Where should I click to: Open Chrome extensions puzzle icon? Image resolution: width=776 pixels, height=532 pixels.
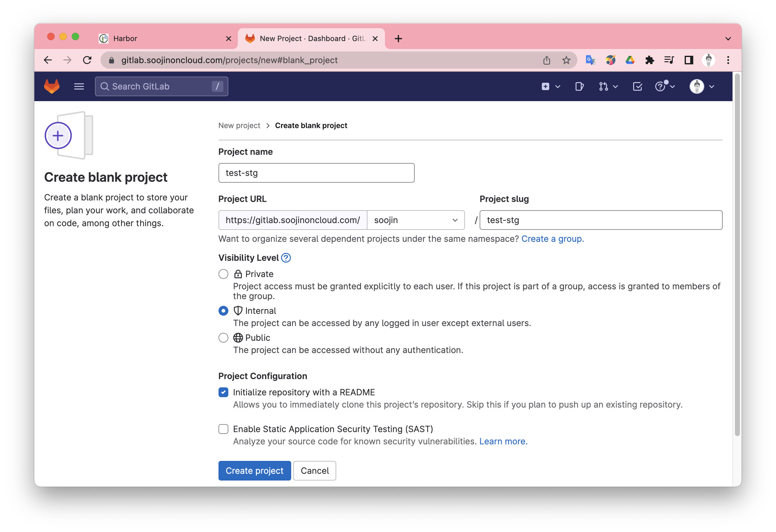(649, 60)
